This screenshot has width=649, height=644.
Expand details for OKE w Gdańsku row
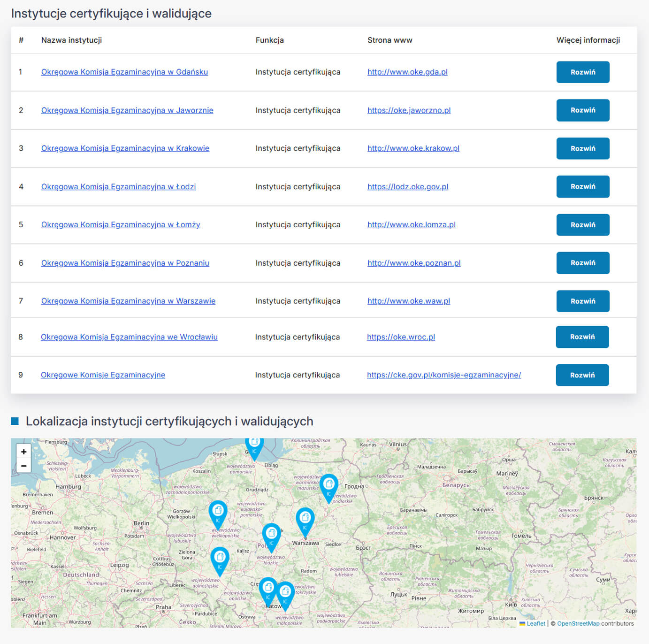(x=582, y=72)
